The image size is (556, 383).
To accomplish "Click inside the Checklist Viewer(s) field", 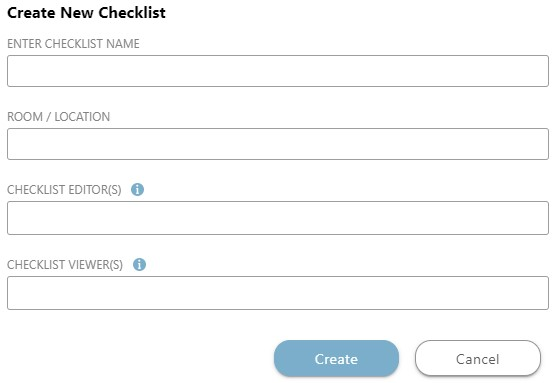I will 278,293.
